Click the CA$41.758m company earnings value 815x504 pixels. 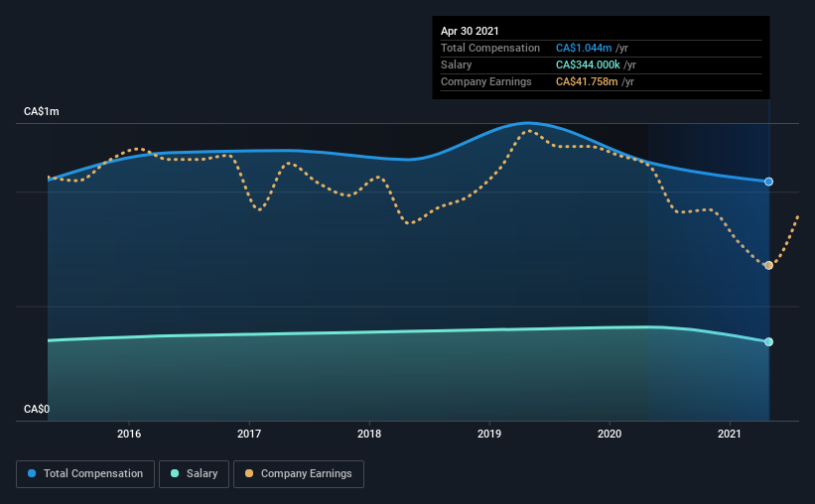tap(587, 81)
